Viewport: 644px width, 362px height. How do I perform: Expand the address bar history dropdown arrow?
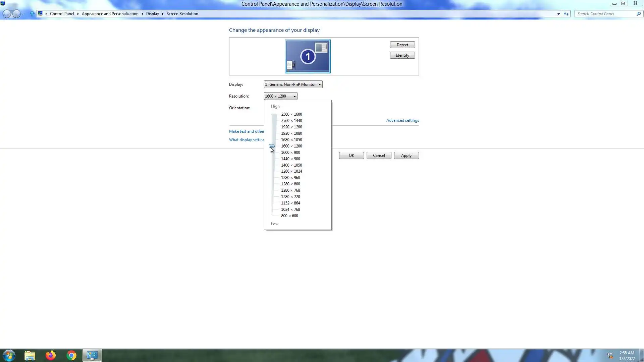pyautogui.click(x=558, y=14)
